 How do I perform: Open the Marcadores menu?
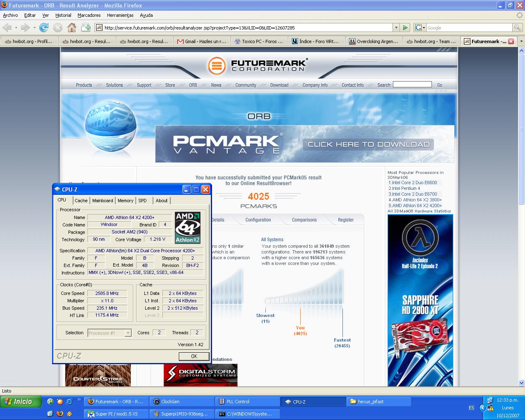[x=89, y=15]
